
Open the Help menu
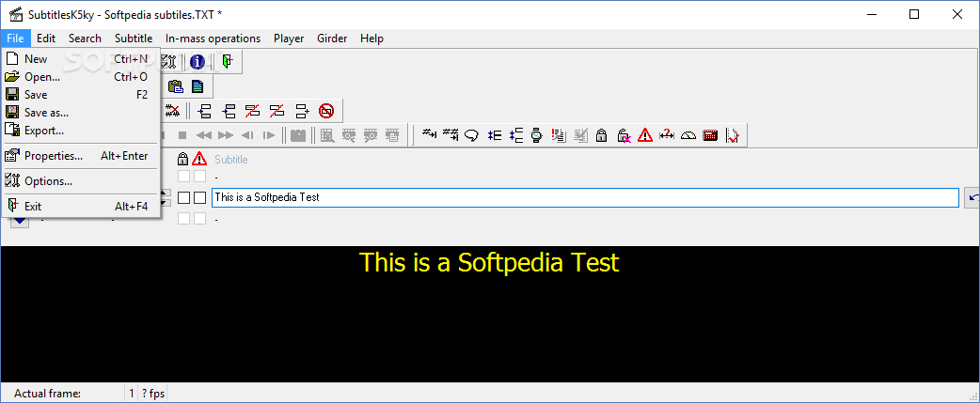[x=371, y=39]
